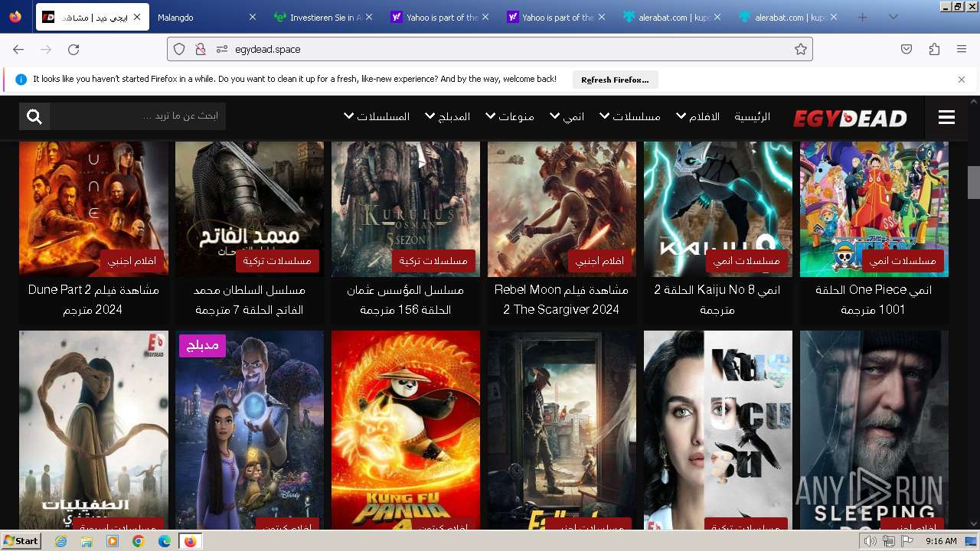Open the Kung Fu Panda 4 poster

[406, 430]
